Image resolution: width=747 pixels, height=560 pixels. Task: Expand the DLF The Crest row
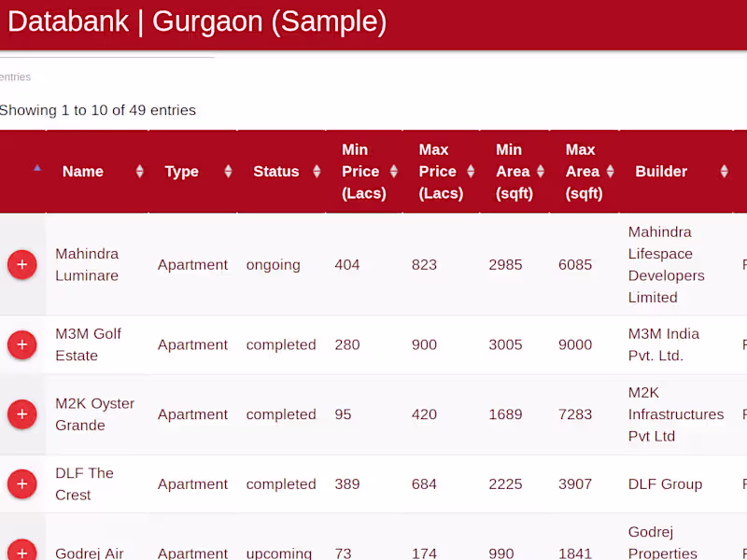click(21, 483)
